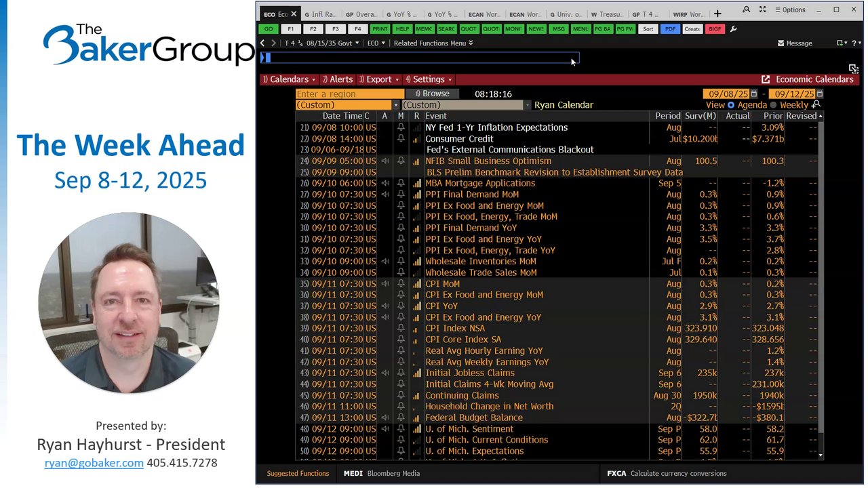
Task: Click the speaker icon for CPI YoY
Action: (x=384, y=306)
